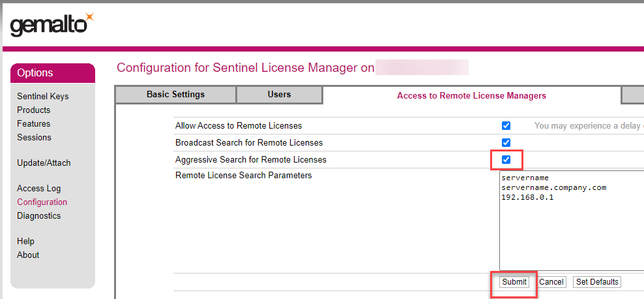Click into Remote License Search Parameters text area
Image resolution: width=644 pixels, height=299 pixels.
coord(572,221)
